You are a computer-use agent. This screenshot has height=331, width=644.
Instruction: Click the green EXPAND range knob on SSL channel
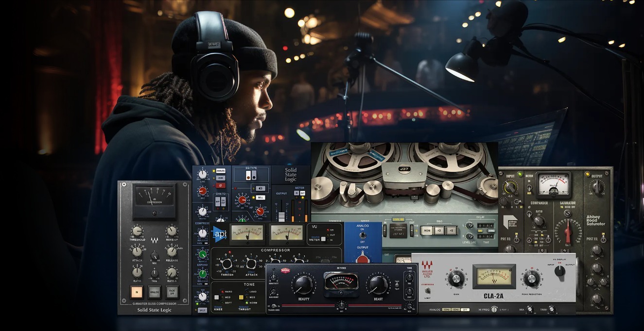click(x=203, y=254)
